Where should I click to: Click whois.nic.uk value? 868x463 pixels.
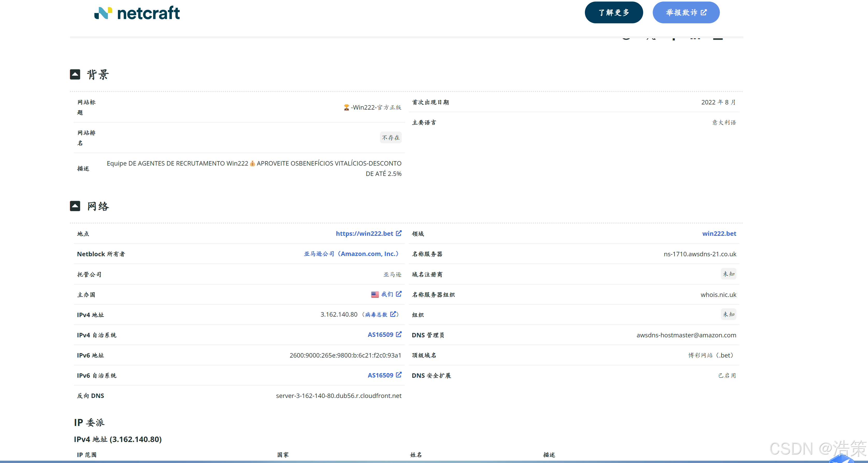click(718, 295)
